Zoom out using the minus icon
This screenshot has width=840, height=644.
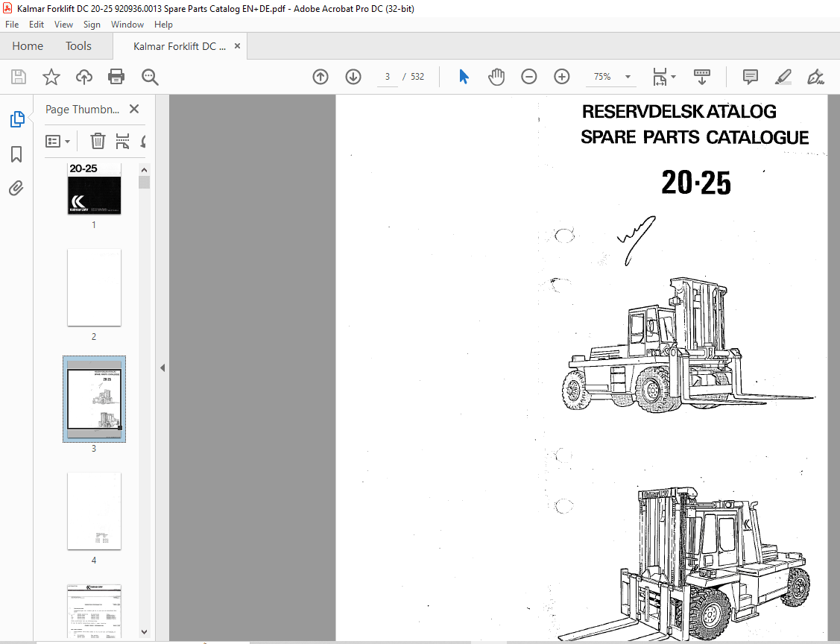(x=529, y=76)
